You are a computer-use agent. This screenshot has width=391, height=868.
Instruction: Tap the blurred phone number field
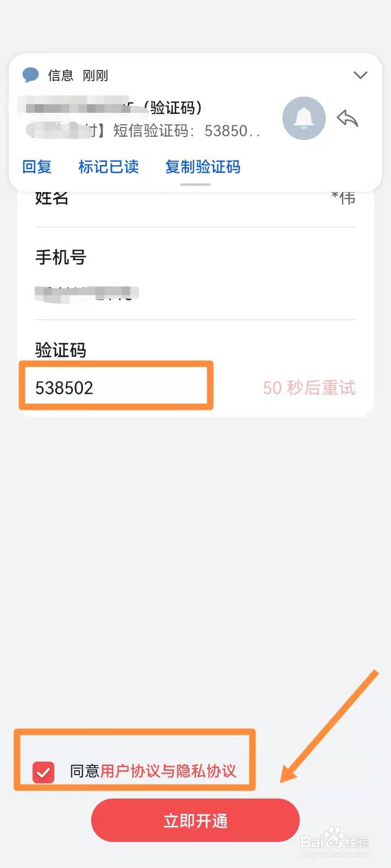pos(87,293)
